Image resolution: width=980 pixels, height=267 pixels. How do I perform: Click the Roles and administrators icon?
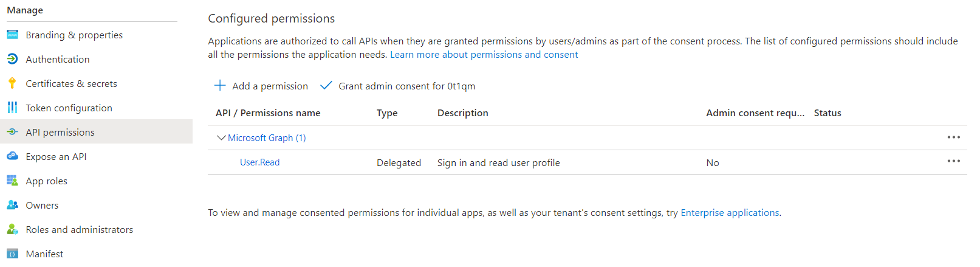point(12,229)
